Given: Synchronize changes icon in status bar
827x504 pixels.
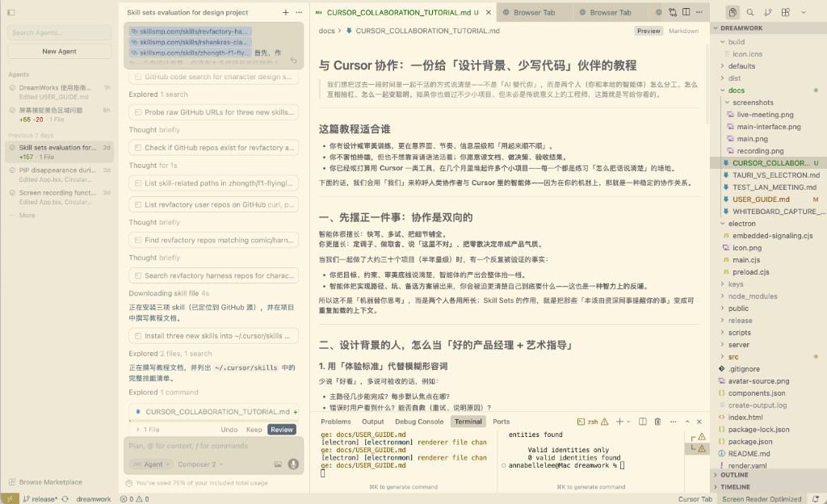Looking at the screenshot, I should click(x=65, y=498).
